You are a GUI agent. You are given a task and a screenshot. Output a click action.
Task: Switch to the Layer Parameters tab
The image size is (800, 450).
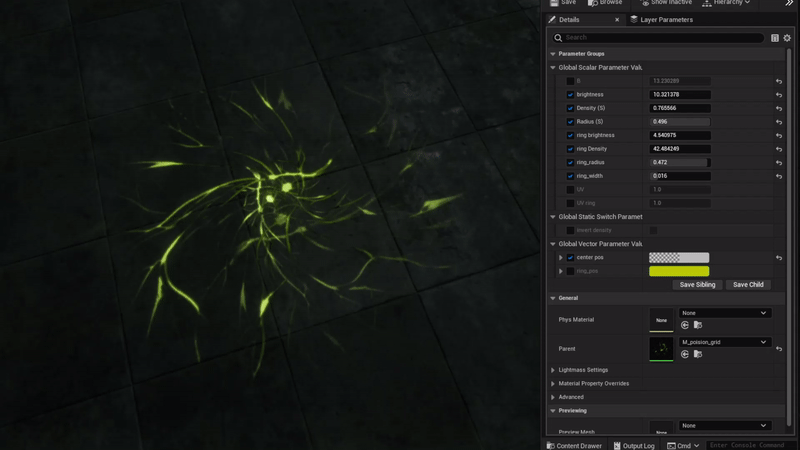coord(662,20)
